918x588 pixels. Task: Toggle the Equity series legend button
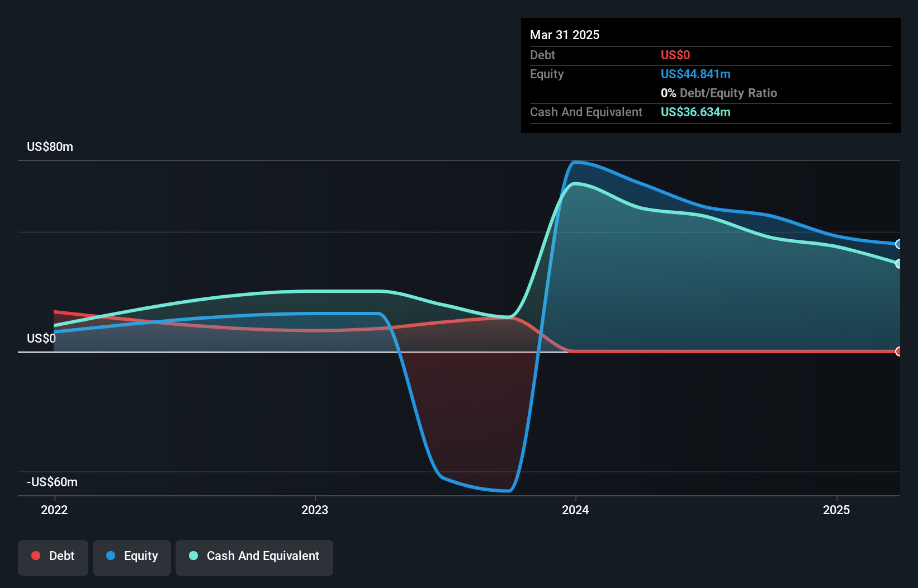pyautogui.click(x=132, y=557)
